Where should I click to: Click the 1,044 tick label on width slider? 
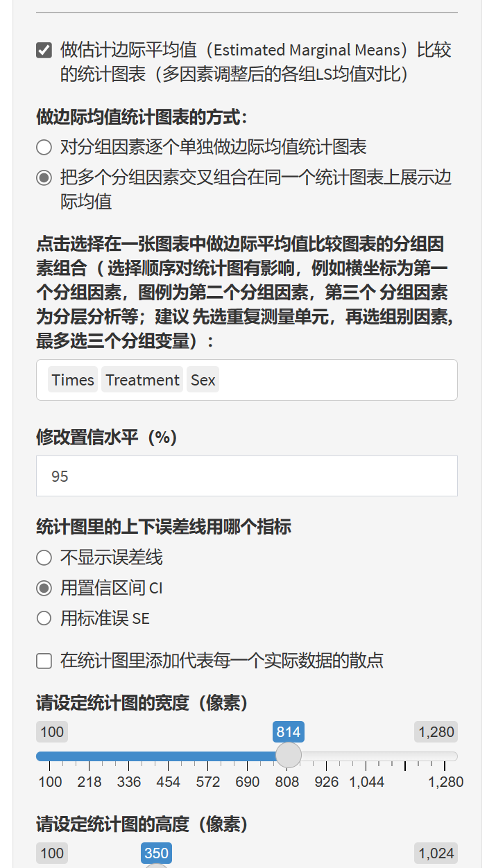click(366, 782)
